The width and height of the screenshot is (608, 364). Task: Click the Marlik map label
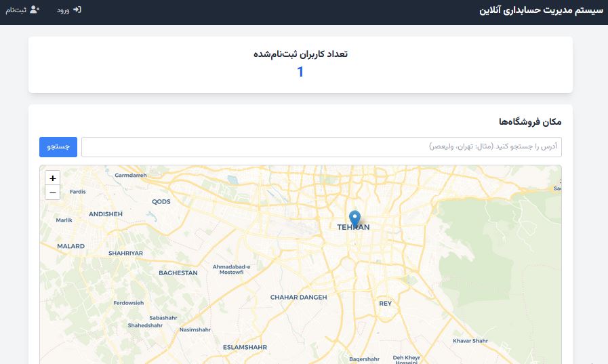tap(64, 220)
